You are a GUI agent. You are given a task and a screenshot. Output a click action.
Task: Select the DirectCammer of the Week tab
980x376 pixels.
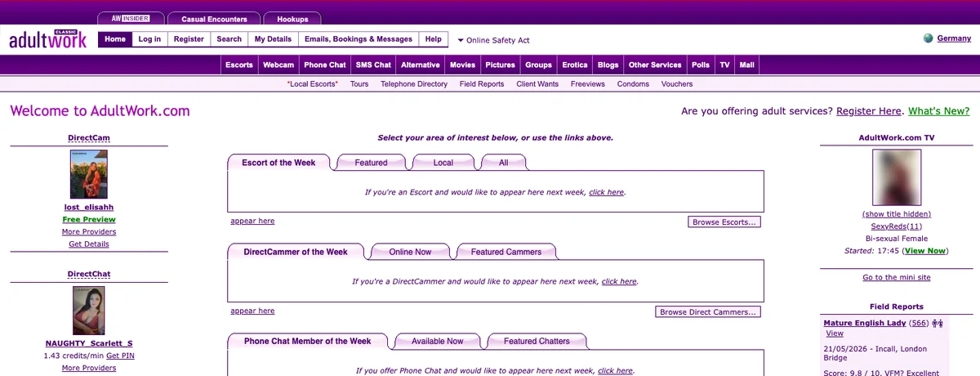pyautogui.click(x=296, y=252)
